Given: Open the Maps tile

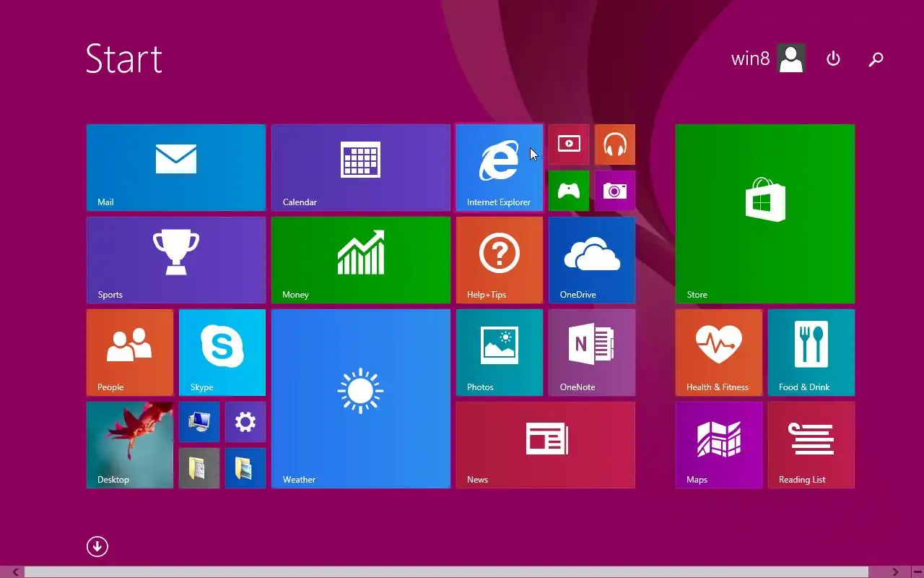Looking at the screenshot, I should coord(719,445).
